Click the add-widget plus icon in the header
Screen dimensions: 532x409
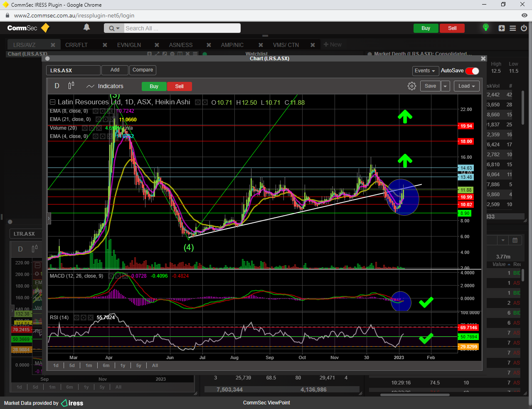(x=502, y=28)
